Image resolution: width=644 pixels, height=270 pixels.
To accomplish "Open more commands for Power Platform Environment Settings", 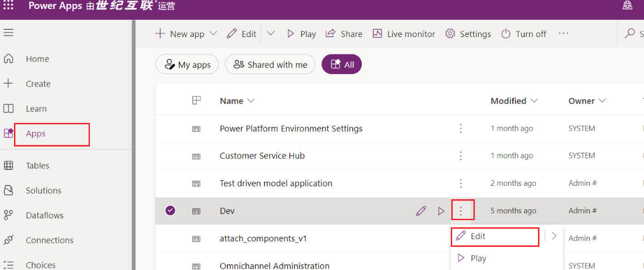I will pyautogui.click(x=461, y=129).
